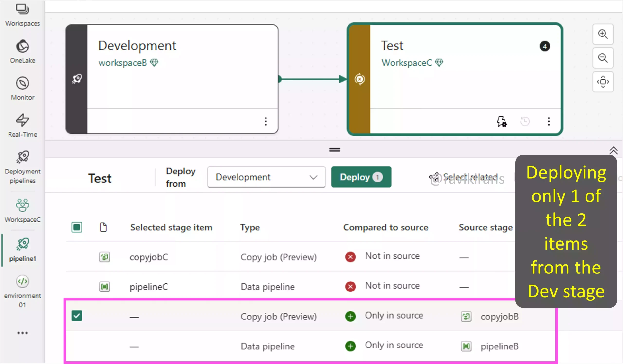623x364 pixels.
Task: Select the Development stage card
Action: 172,79
